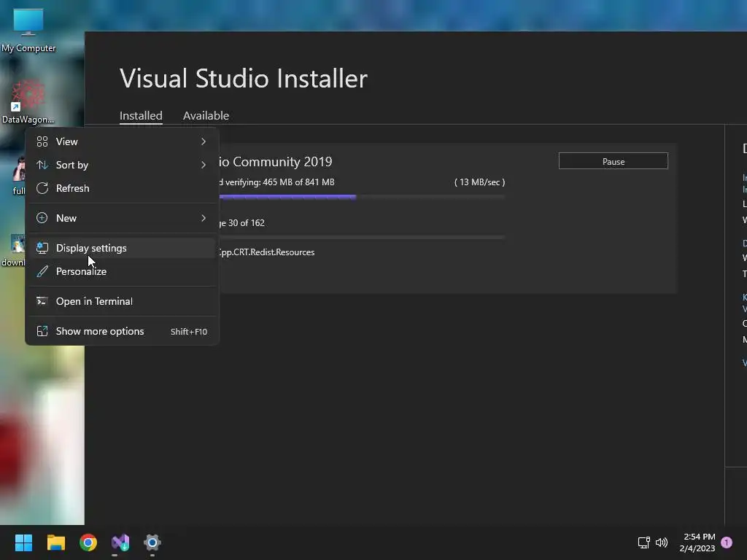This screenshot has width=747, height=560.
Task: Select Refresh from the desktop menu
Action: tap(122, 188)
